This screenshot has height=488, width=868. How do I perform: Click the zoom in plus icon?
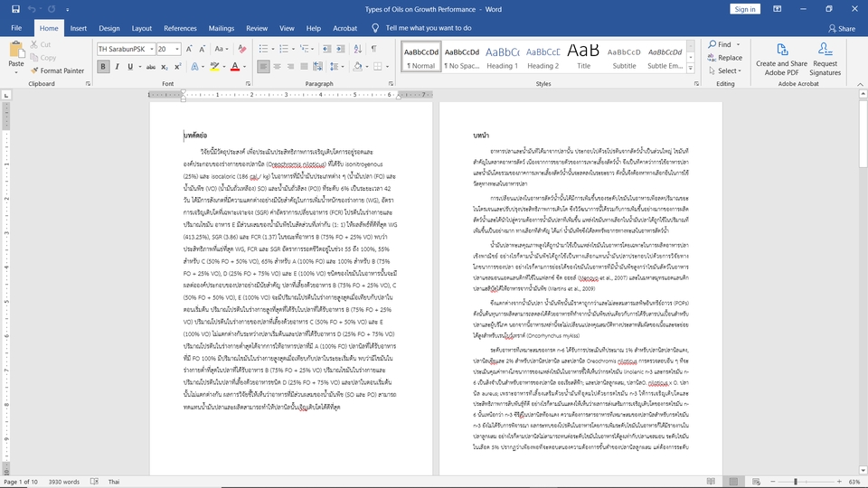click(x=839, y=482)
